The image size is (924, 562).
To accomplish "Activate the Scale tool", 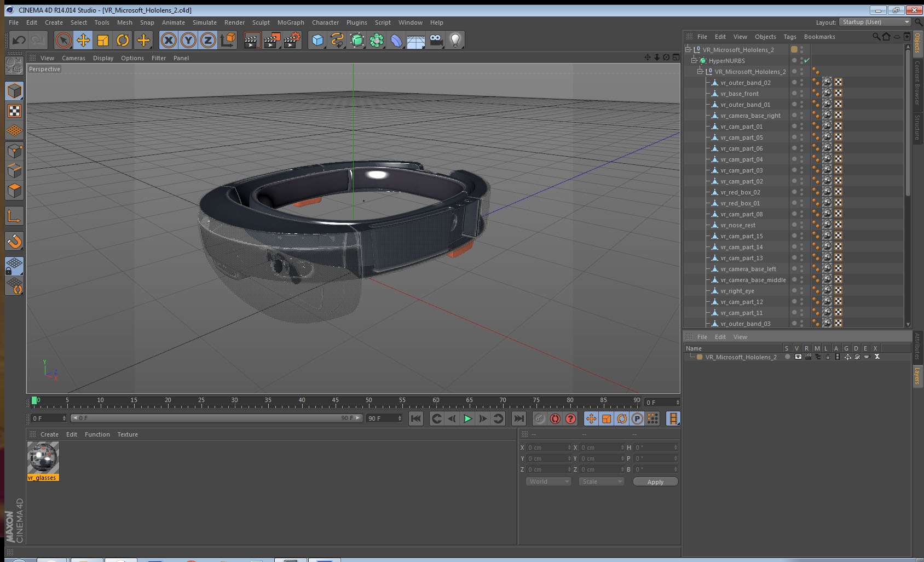I will [x=103, y=40].
